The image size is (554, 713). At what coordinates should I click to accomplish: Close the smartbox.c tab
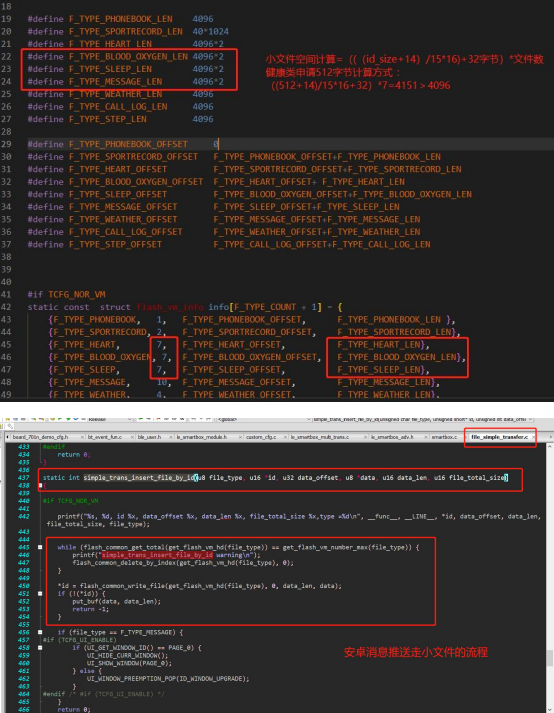[x=465, y=437]
